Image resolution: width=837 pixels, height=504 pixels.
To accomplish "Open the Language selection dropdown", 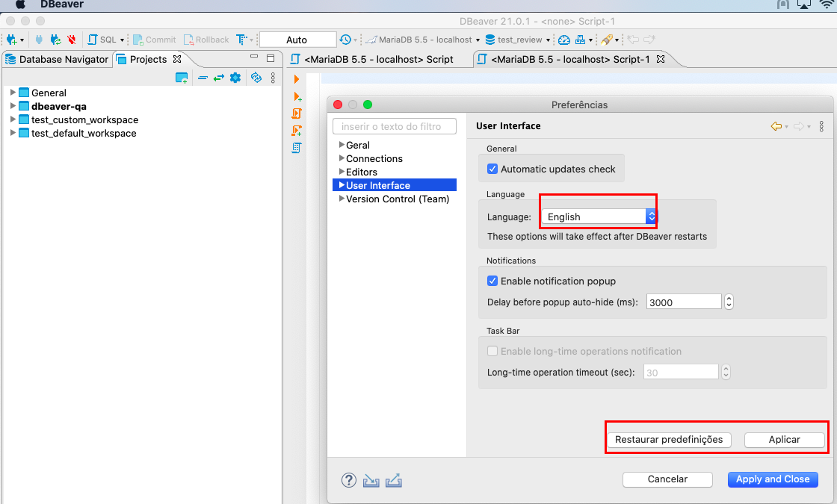I will (651, 217).
